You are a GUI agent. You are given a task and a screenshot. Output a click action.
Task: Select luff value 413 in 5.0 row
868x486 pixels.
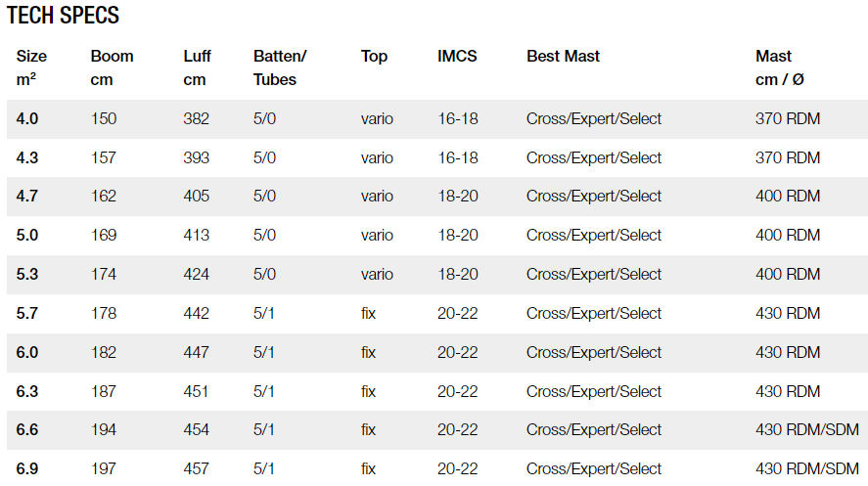tap(197, 235)
